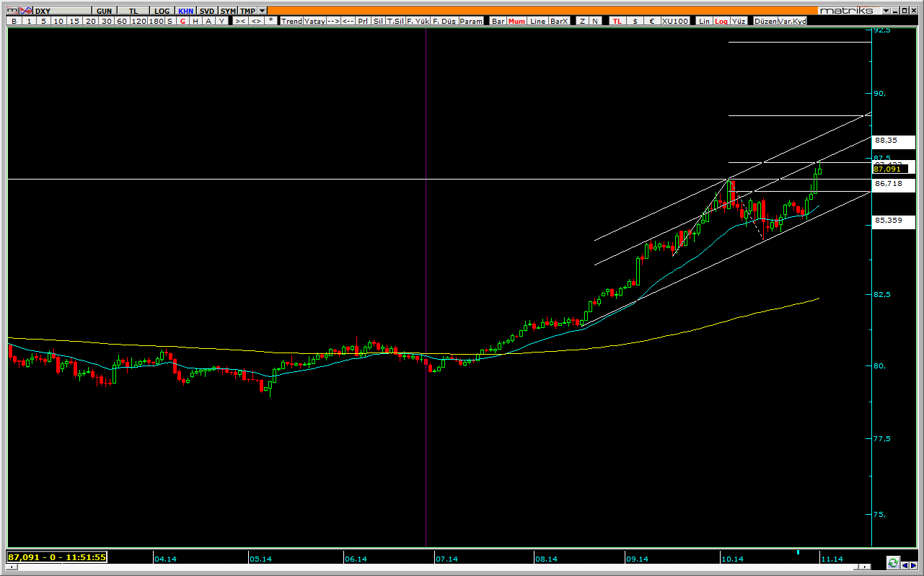This screenshot has width=924, height=576.
Task: Select the red 'G' daily period
Action: (x=182, y=21)
